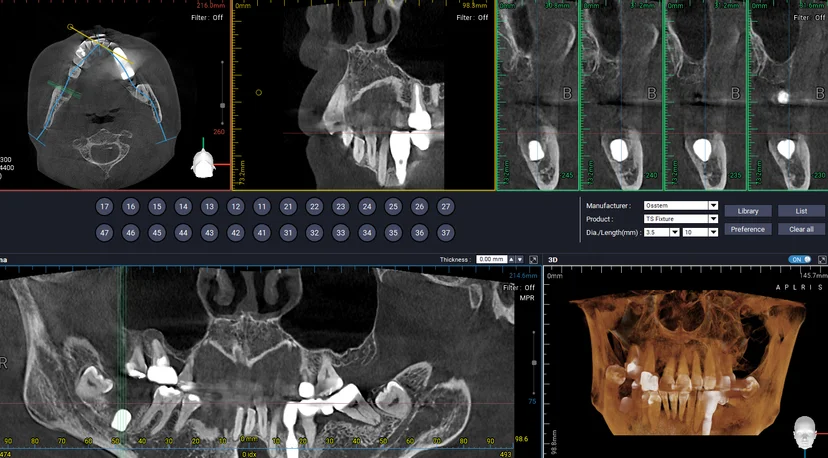828x458 pixels.
Task: Select tooth number 41
Action: [262, 233]
